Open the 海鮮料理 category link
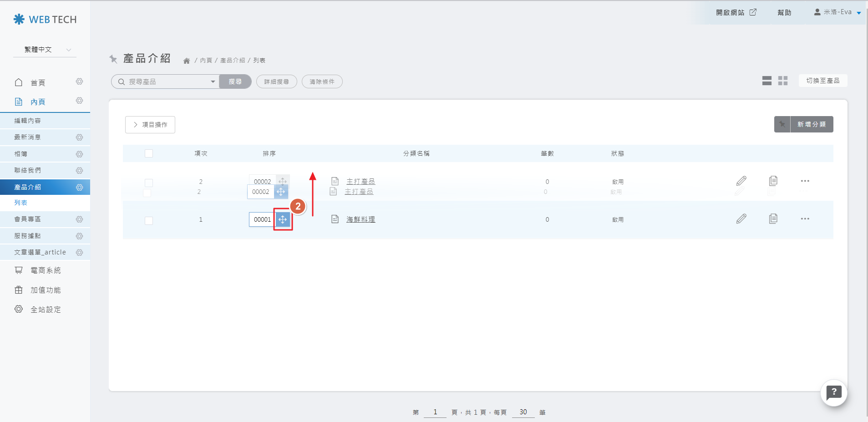 tap(360, 219)
